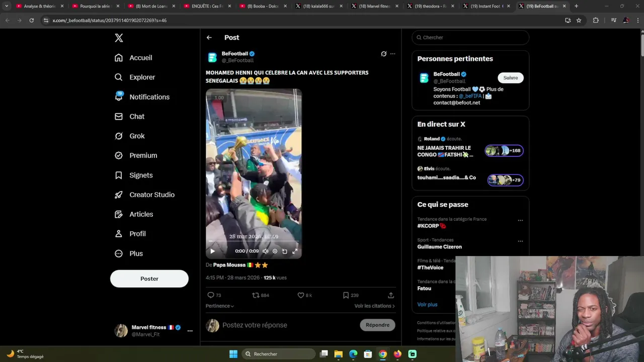Expand the video to fullscreen
The image size is (644, 362).
pos(295,251)
